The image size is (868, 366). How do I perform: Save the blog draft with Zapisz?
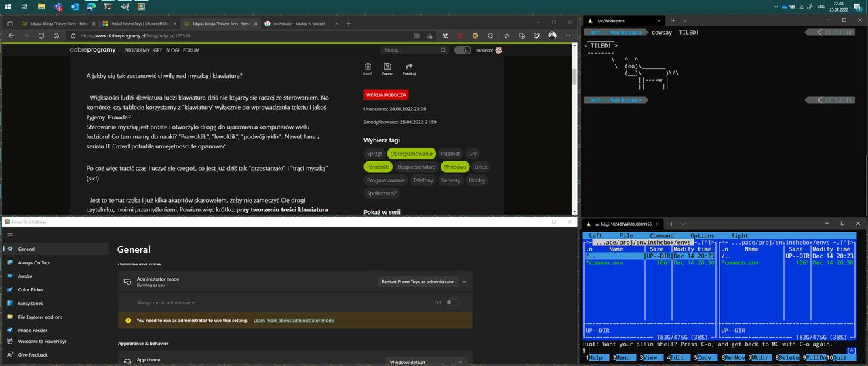pyautogui.click(x=387, y=69)
